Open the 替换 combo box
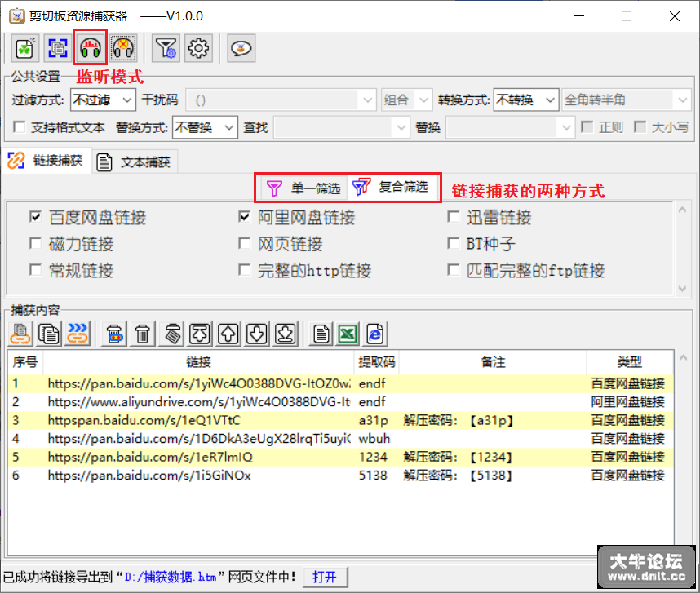Image resolution: width=700 pixels, height=593 pixels. tap(510, 127)
